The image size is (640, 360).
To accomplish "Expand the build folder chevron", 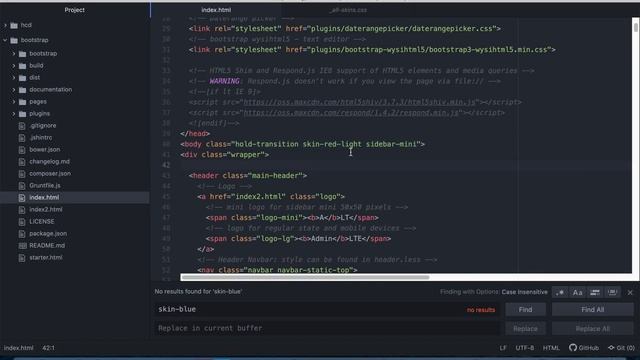I will coord(13,65).
